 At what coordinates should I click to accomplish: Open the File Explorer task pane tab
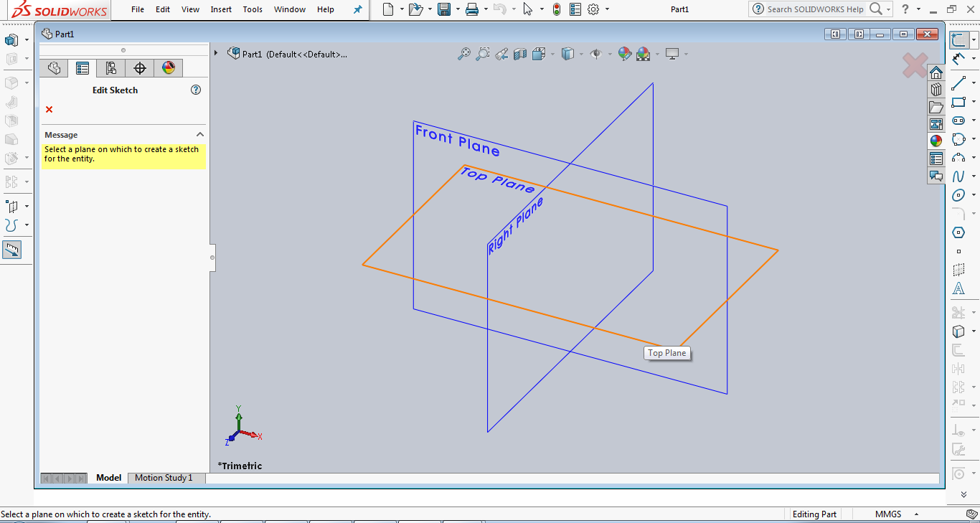tap(936, 107)
